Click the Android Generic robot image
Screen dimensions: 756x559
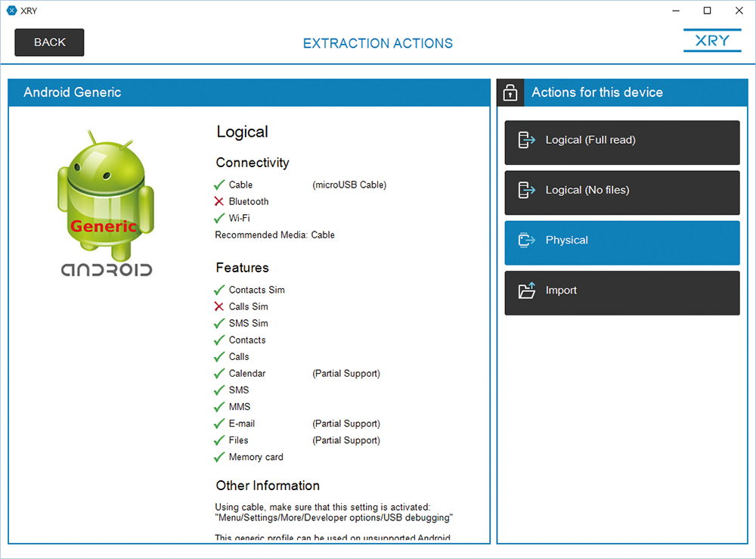(106, 203)
